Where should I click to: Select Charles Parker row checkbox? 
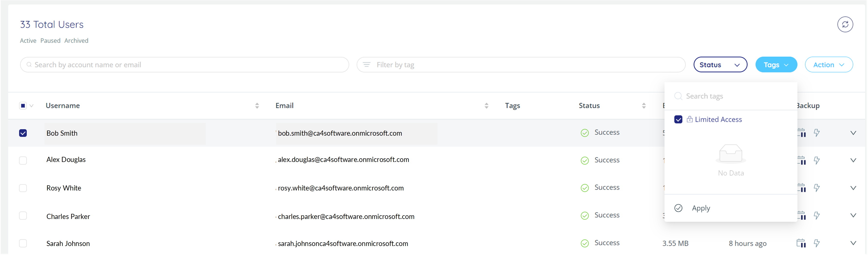click(x=23, y=216)
